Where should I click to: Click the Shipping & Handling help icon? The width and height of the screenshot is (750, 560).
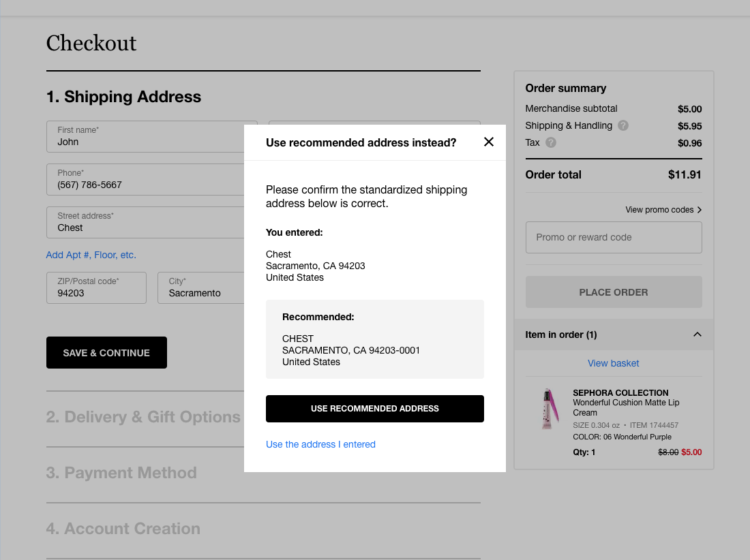click(x=622, y=125)
